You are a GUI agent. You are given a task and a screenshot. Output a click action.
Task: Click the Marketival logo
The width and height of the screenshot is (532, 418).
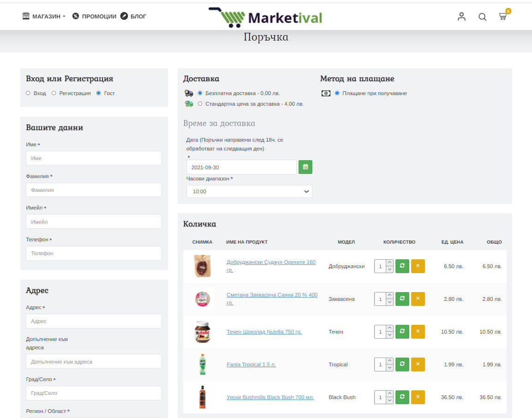[265, 18]
